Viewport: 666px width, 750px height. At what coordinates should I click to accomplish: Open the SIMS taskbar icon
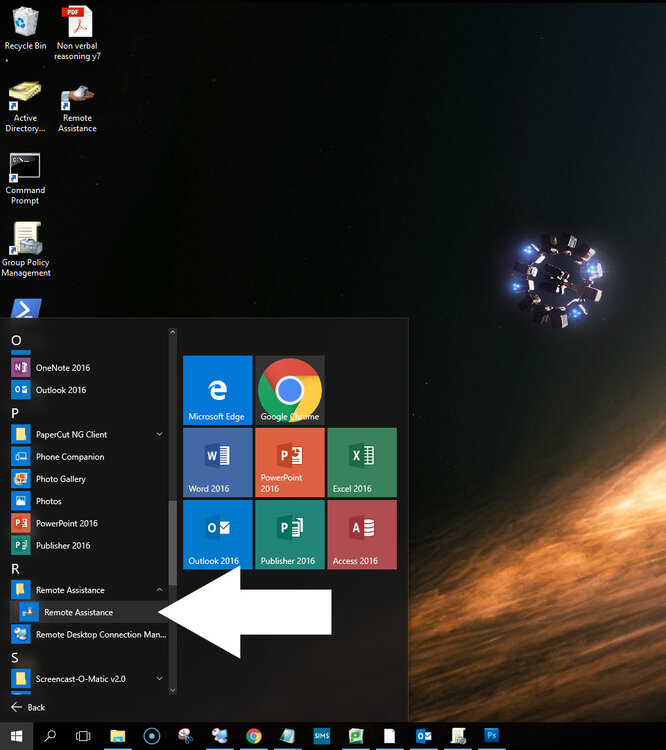[x=322, y=736]
